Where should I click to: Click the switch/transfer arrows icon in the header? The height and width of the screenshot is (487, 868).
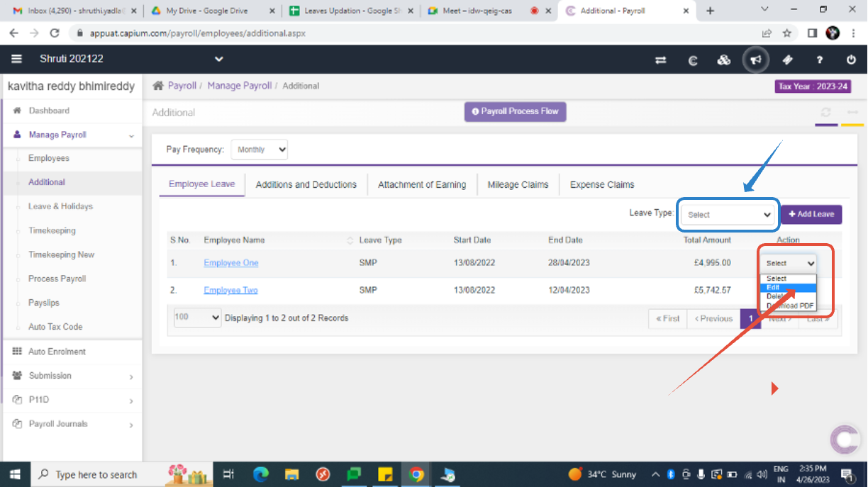click(661, 60)
